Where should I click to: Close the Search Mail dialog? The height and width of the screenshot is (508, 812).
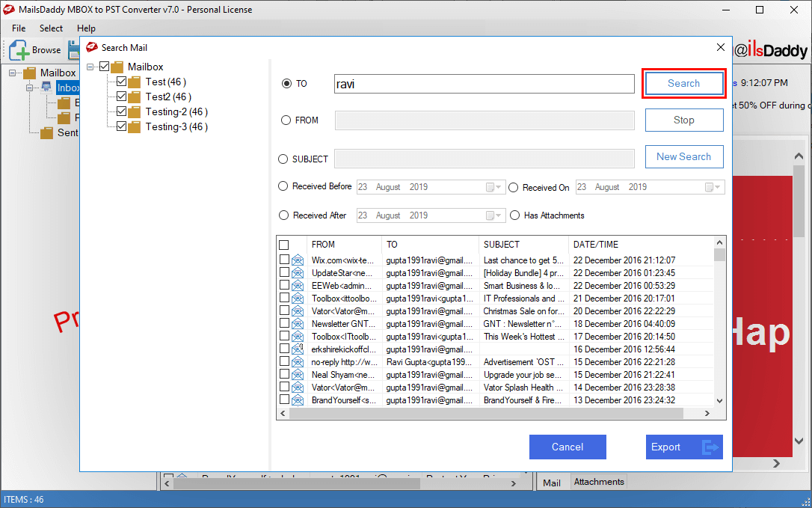click(720, 47)
